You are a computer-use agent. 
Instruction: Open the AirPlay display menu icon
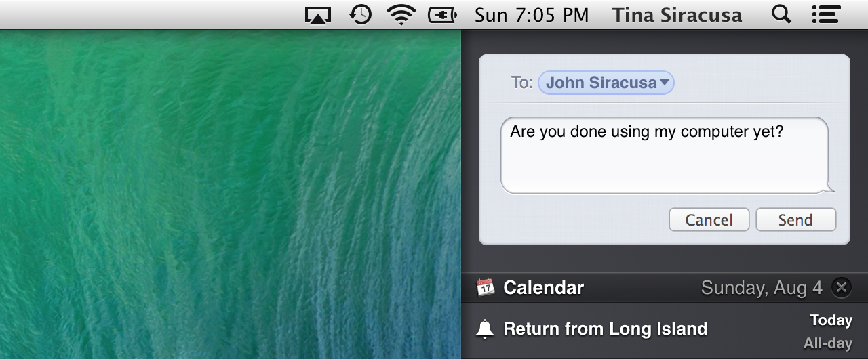pyautogui.click(x=318, y=15)
